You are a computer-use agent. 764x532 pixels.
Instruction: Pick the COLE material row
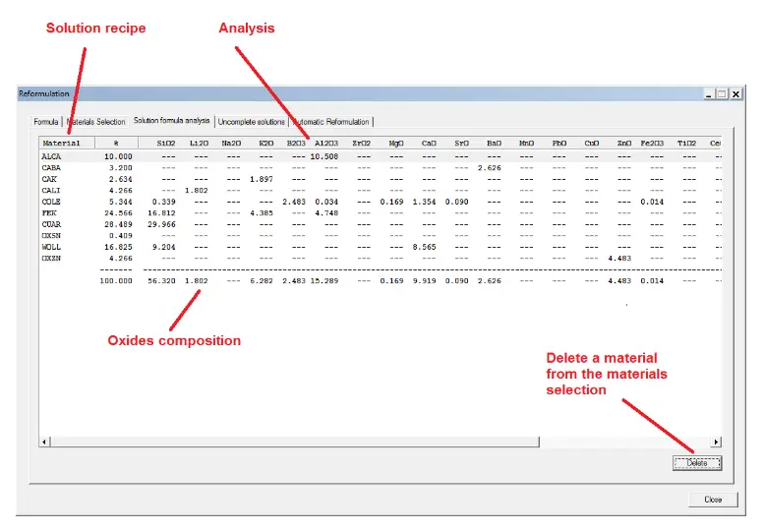pyautogui.click(x=51, y=202)
